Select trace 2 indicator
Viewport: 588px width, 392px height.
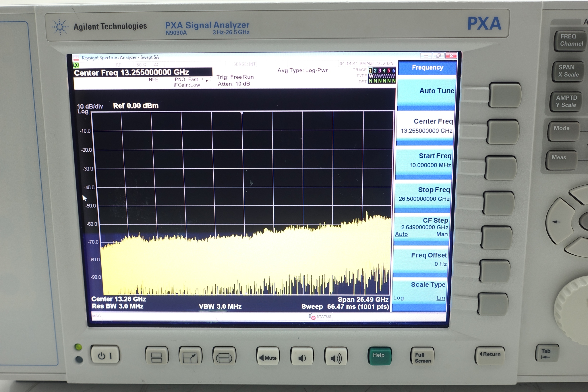(x=375, y=71)
